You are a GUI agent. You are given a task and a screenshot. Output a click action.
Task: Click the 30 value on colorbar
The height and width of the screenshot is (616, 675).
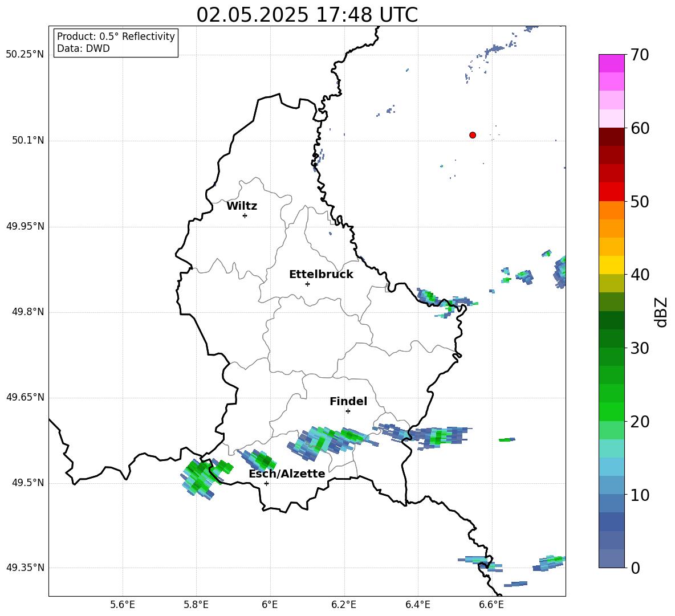(640, 348)
